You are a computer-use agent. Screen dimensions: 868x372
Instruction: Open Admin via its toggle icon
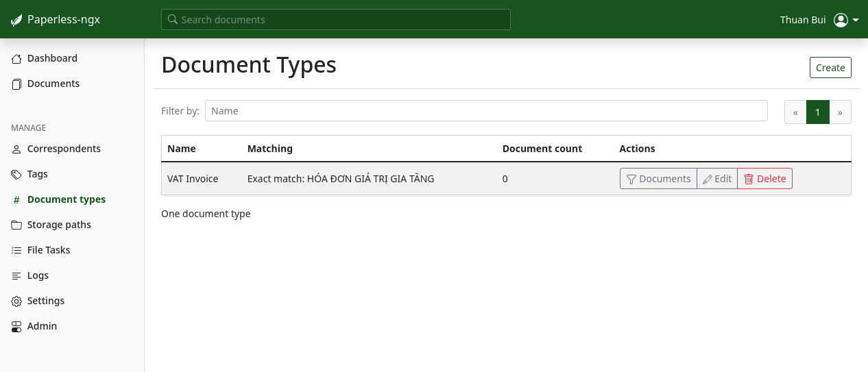click(16, 327)
